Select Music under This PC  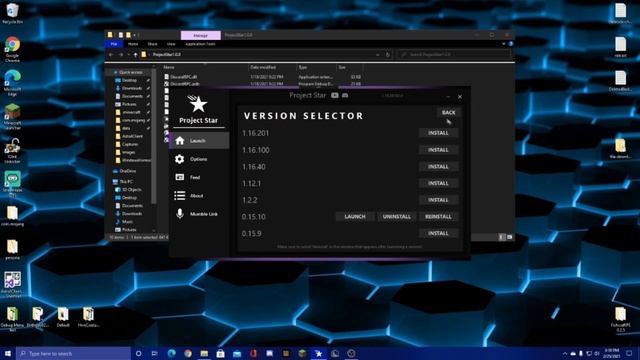127,222
